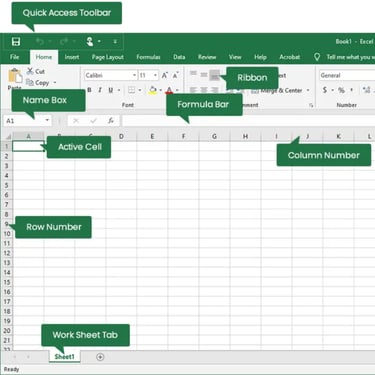Switch to the Page Layout tab

coord(108,57)
